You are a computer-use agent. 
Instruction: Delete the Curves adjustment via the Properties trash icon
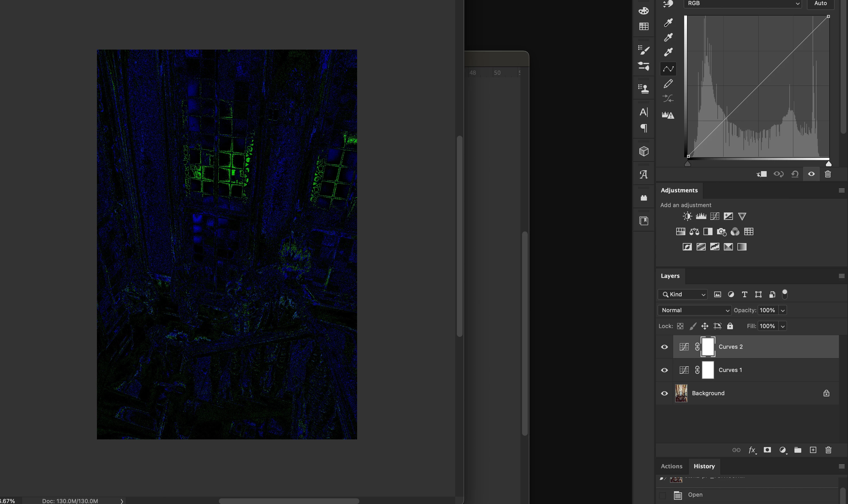pyautogui.click(x=828, y=174)
